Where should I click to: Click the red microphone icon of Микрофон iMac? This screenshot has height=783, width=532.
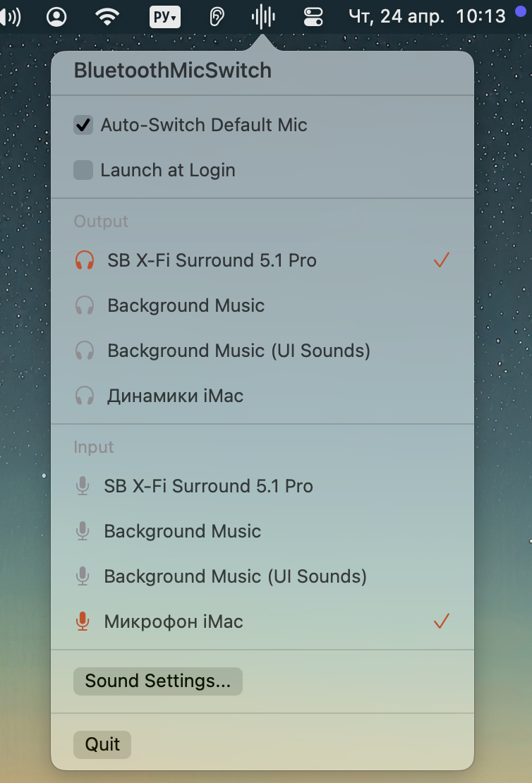(x=83, y=621)
